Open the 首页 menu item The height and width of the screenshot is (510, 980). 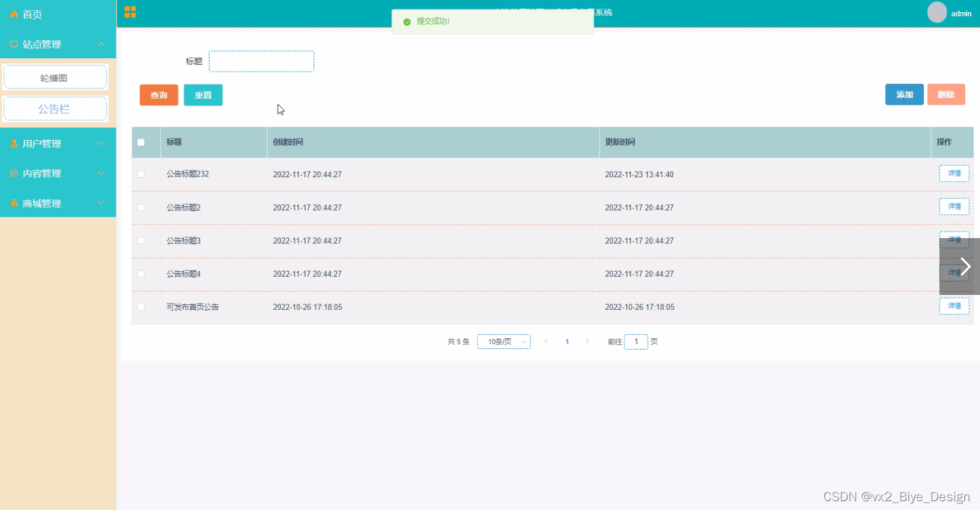point(58,14)
